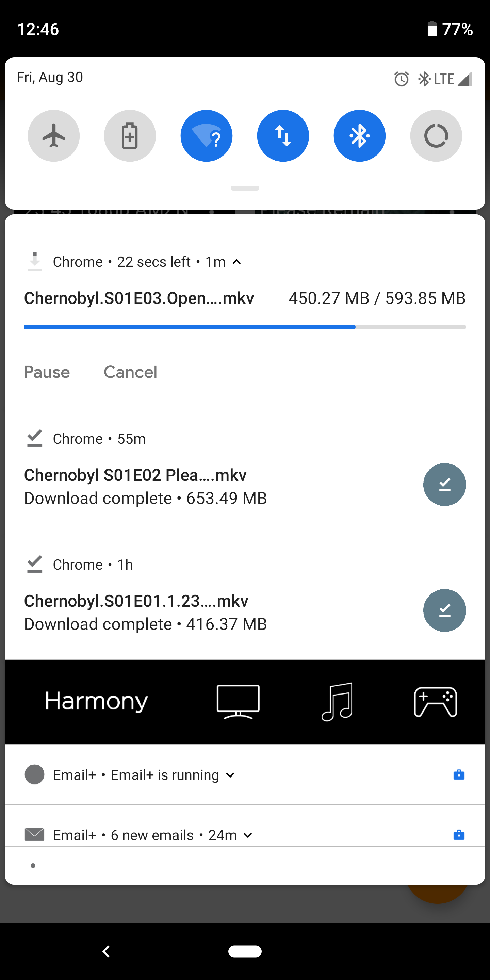Open Harmony TV activity icon
The width and height of the screenshot is (490, 980).
(x=238, y=702)
